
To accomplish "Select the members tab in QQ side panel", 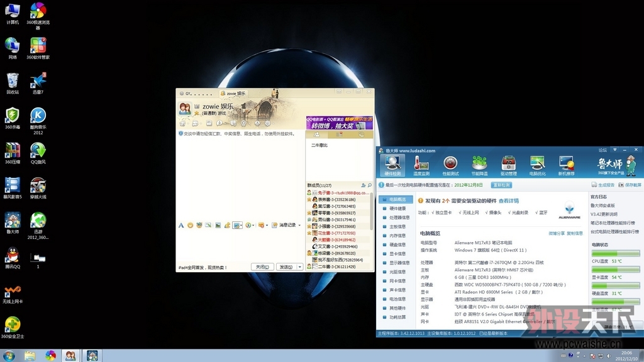I will pos(317,134).
